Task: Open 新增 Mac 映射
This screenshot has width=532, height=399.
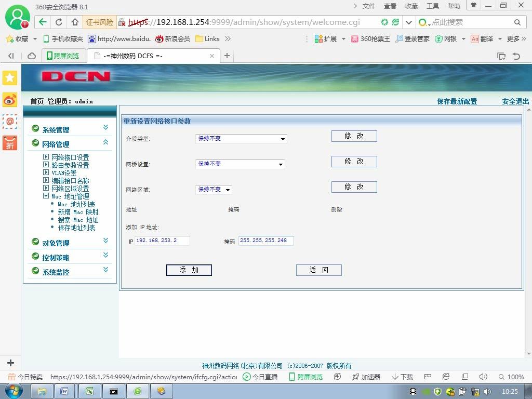Action: pos(78,212)
